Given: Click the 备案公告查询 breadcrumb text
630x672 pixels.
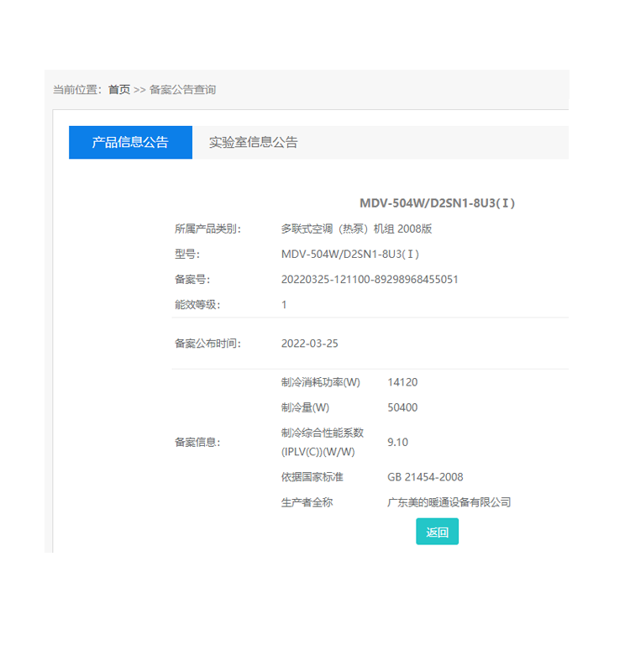Looking at the screenshot, I should (x=182, y=90).
